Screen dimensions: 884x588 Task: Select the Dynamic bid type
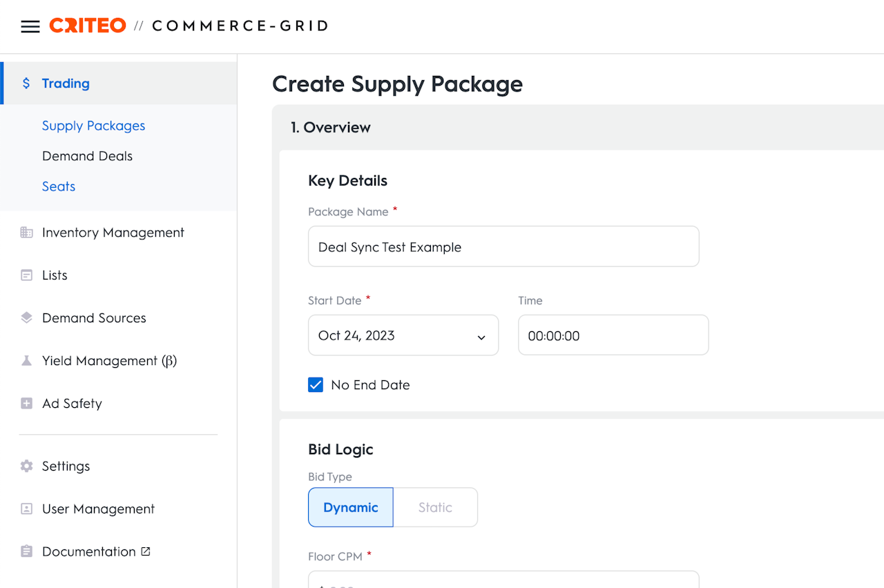tap(351, 507)
